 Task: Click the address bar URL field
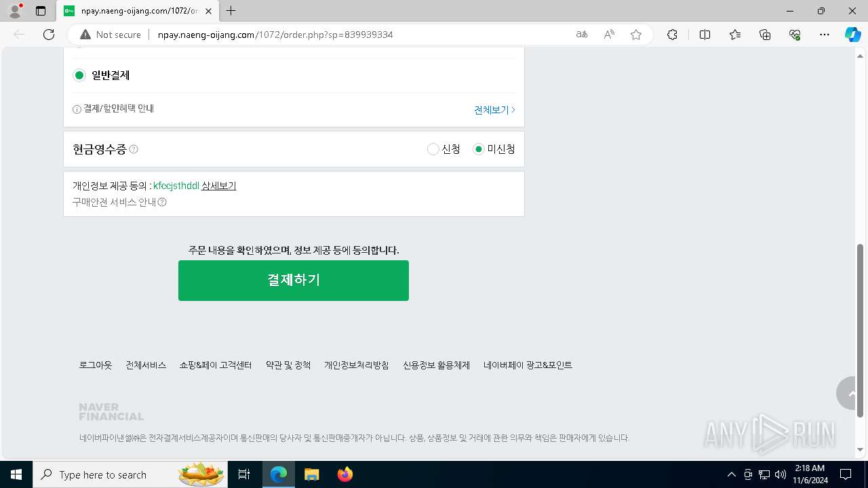pyautogui.click(x=359, y=35)
